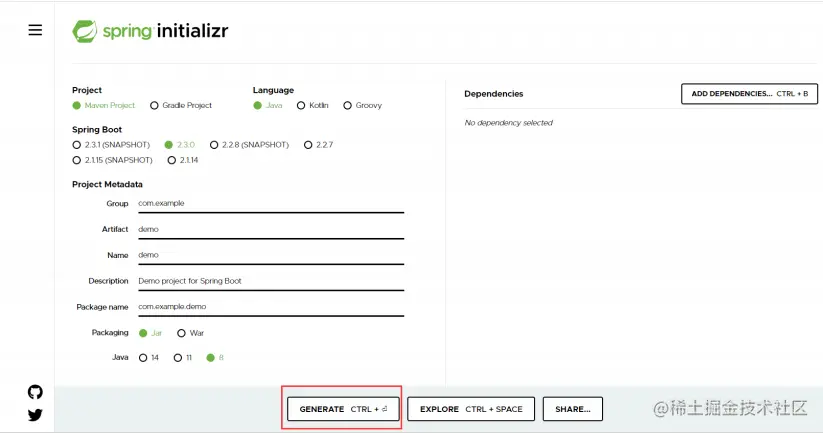
Task: Select Spring Boot 2.2.7
Action: [308, 145]
